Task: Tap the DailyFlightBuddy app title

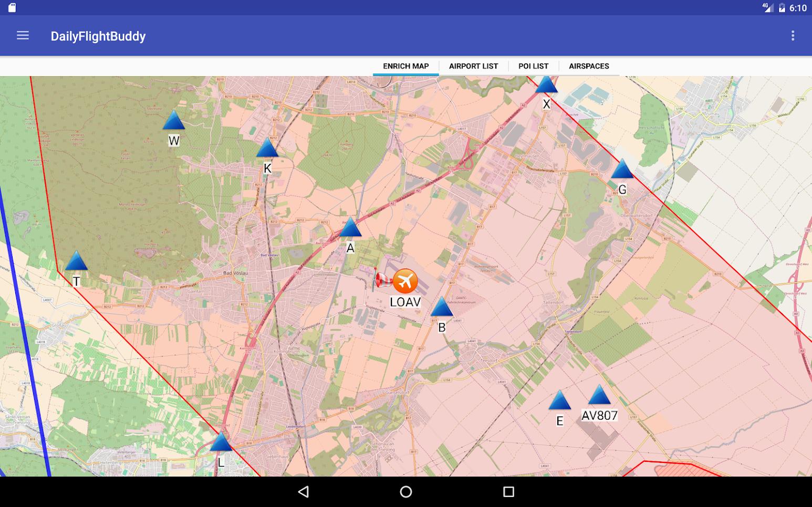Action: pyautogui.click(x=98, y=36)
